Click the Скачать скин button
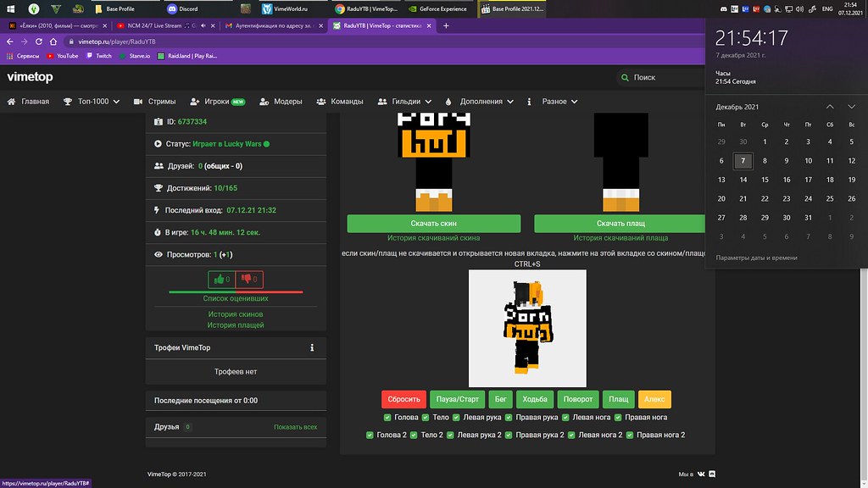Screen dimensions: 868x488 click(x=433, y=224)
